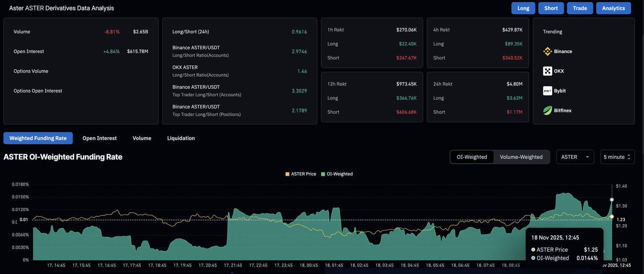The height and width of the screenshot is (274, 644).
Task: Click the Bybit logo icon
Action: tap(547, 91)
